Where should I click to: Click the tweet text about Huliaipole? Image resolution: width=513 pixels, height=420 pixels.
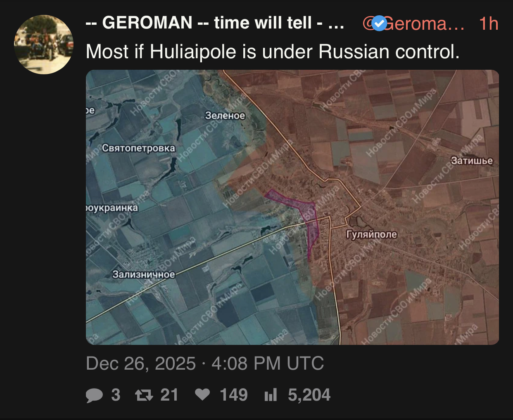point(273,52)
